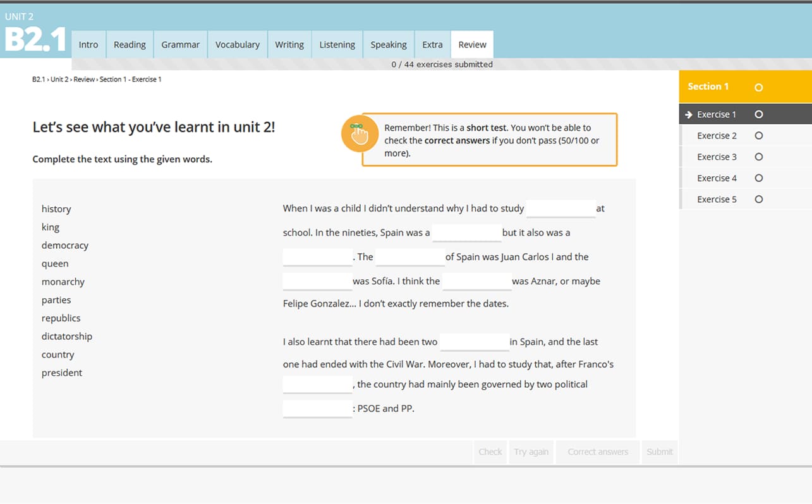Click the blank after 'had to study'
The height and width of the screenshot is (504, 812).
[561, 208]
